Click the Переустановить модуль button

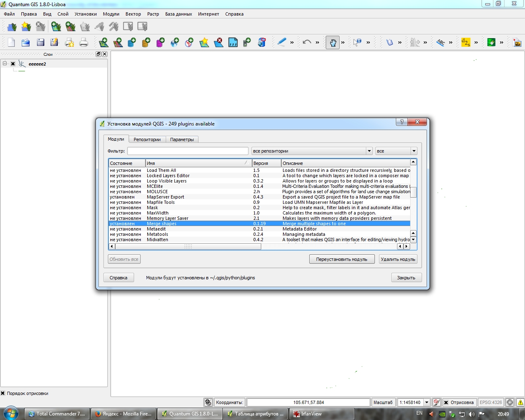click(342, 259)
